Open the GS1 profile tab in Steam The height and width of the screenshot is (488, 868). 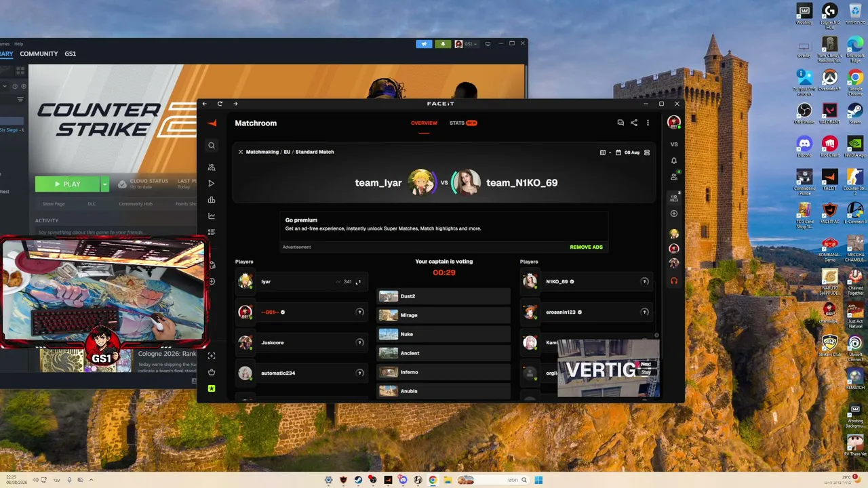coord(71,54)
